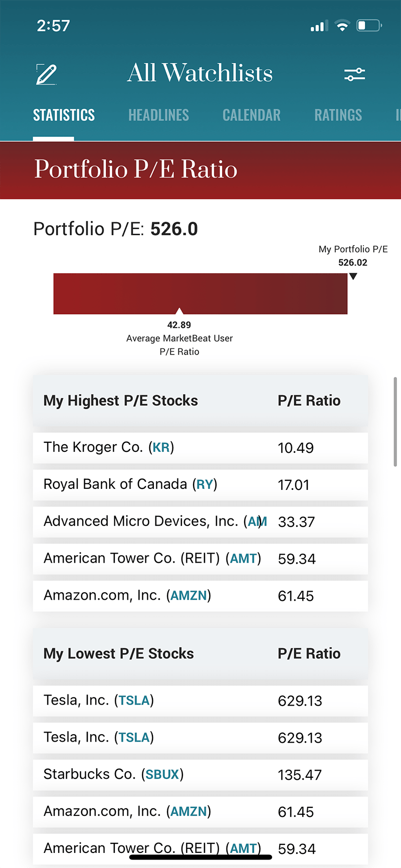
Task: Open the RY ticker link
Action: pos(205,484)
